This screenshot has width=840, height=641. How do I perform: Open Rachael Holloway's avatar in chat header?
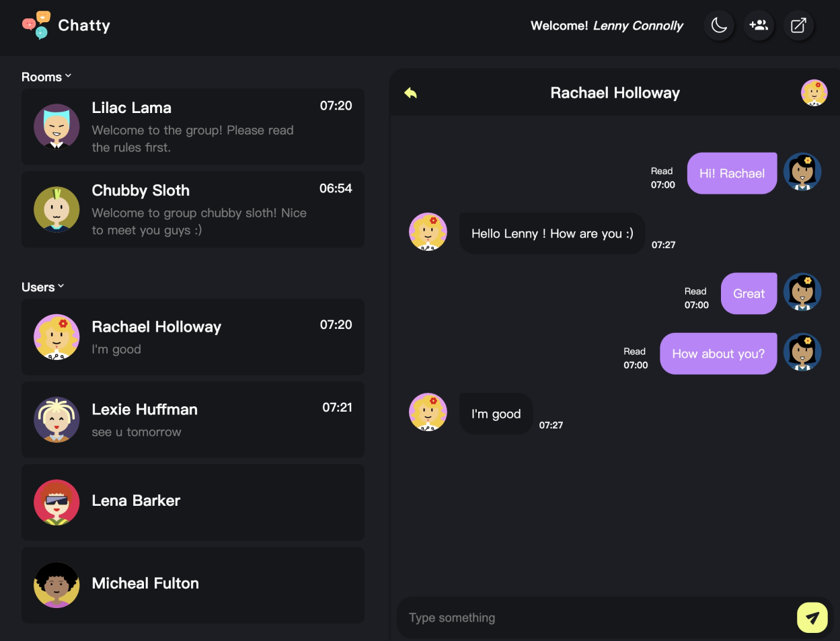(x=814, y=93)
